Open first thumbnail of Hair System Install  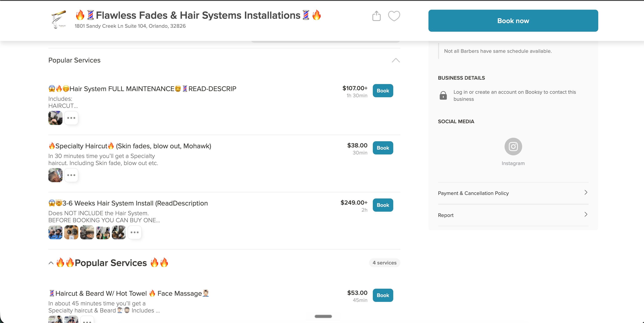click(55, 232)
